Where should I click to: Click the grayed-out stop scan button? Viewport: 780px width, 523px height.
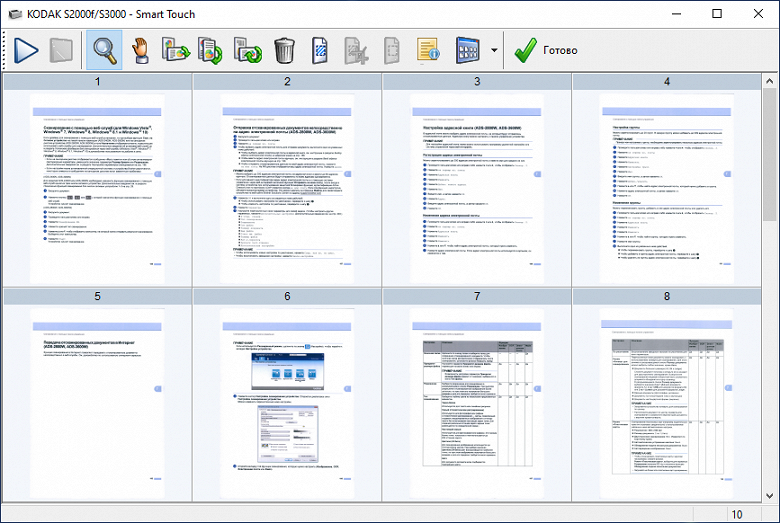[61, 50]
